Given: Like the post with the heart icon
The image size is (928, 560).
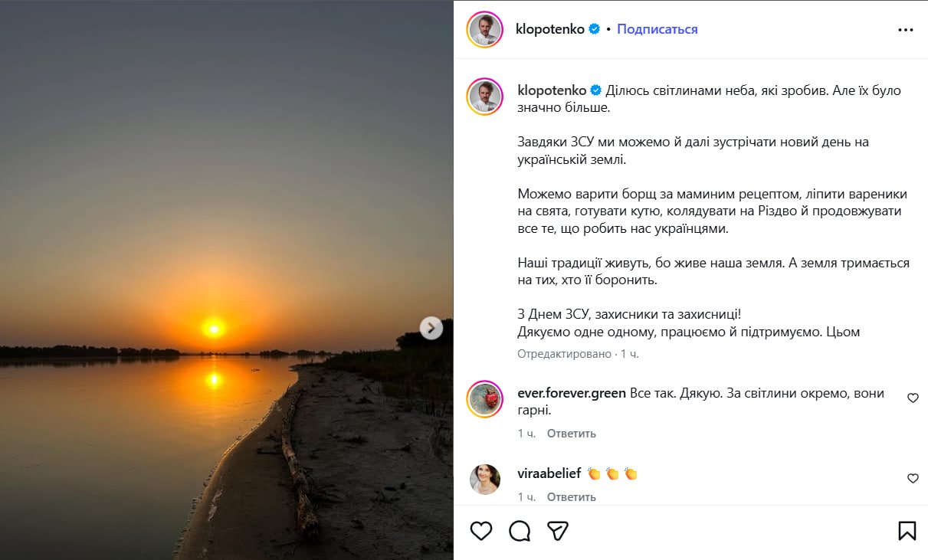Looking at the screenshot, I should coord(481,531).
